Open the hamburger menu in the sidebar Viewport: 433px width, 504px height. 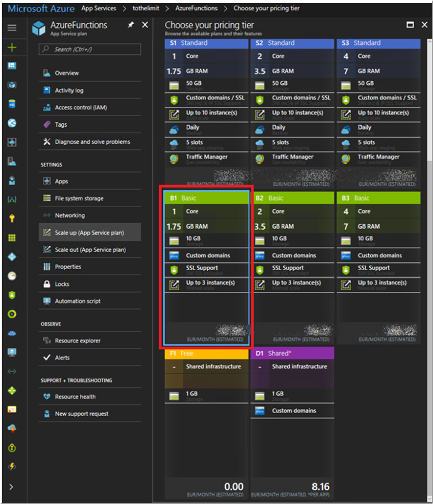(x=12, y=28)
